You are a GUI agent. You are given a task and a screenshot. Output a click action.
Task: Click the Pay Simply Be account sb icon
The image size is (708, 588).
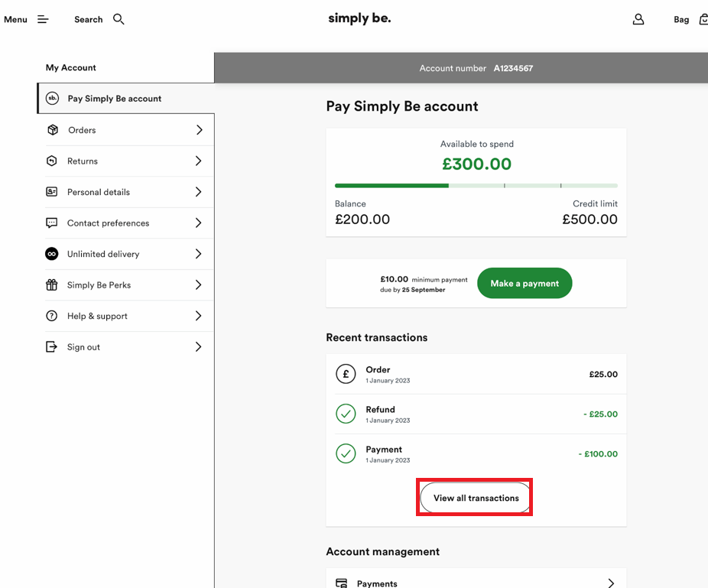click(53, 98)
